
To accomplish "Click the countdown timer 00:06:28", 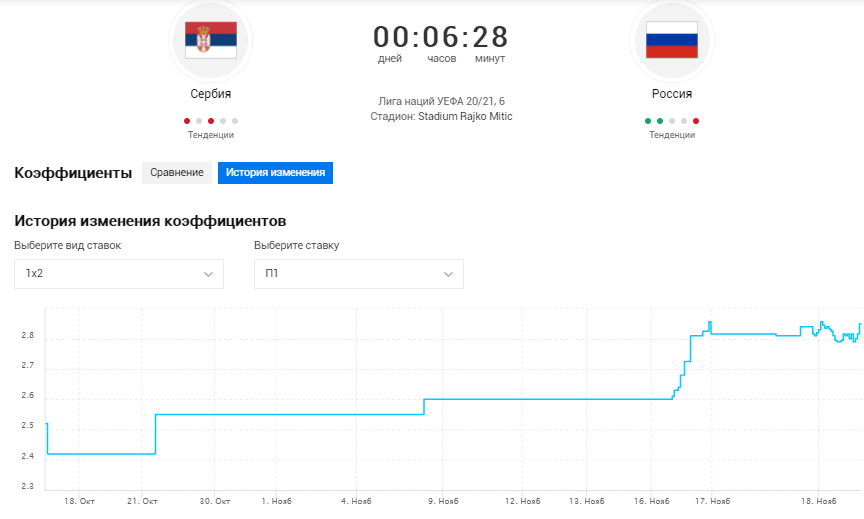I will coord(441,37).
